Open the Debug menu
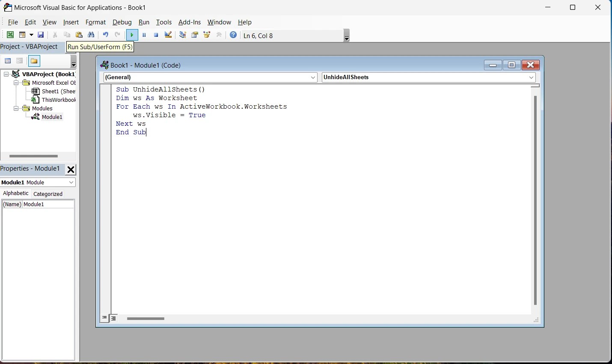 122,22
